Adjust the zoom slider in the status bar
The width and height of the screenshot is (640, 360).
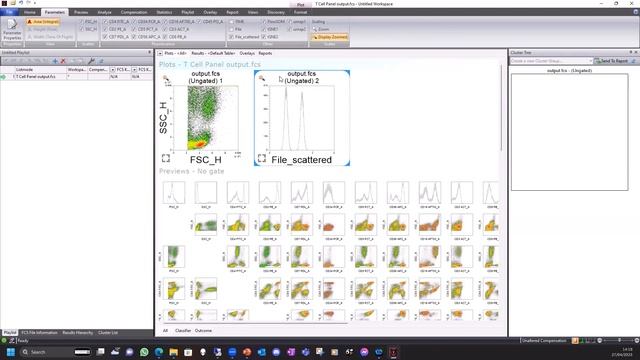pos(619,340)
